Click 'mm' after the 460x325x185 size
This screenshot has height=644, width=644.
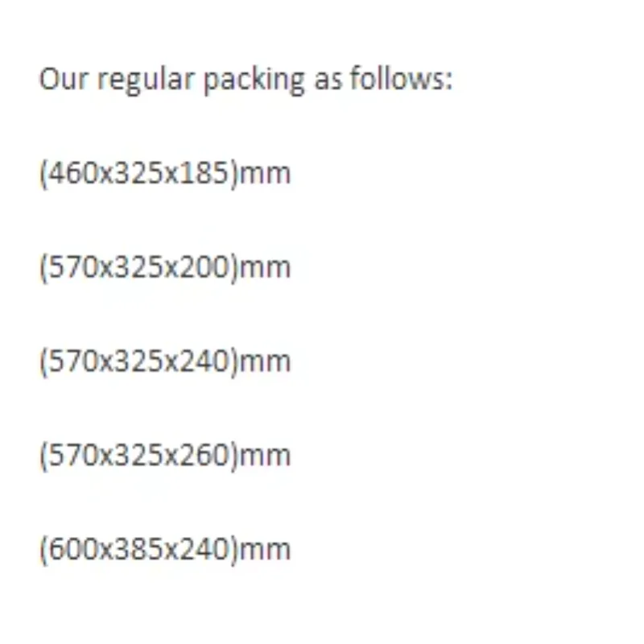265,175
